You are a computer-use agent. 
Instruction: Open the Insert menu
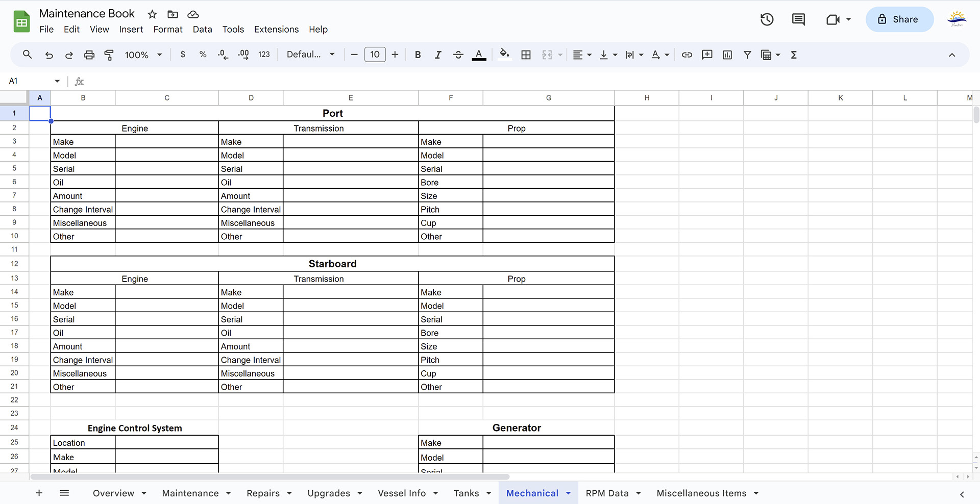(x=131, y=30)
